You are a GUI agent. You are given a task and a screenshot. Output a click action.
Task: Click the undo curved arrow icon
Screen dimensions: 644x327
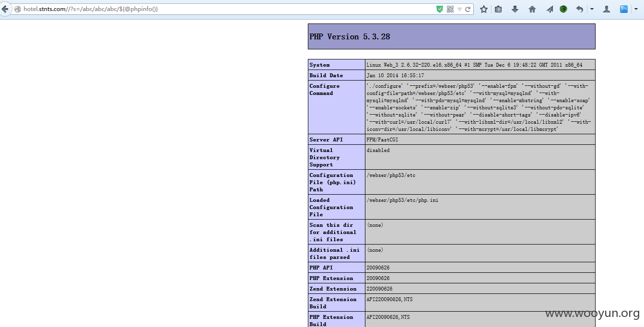[580, 9]
